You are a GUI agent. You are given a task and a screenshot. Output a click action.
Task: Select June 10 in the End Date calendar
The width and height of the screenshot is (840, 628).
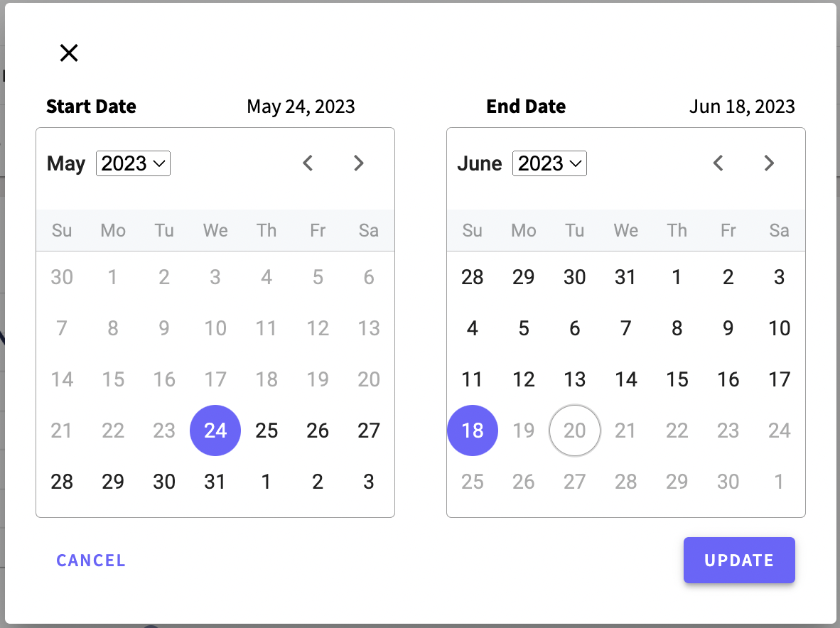click(x=780, y=328)
